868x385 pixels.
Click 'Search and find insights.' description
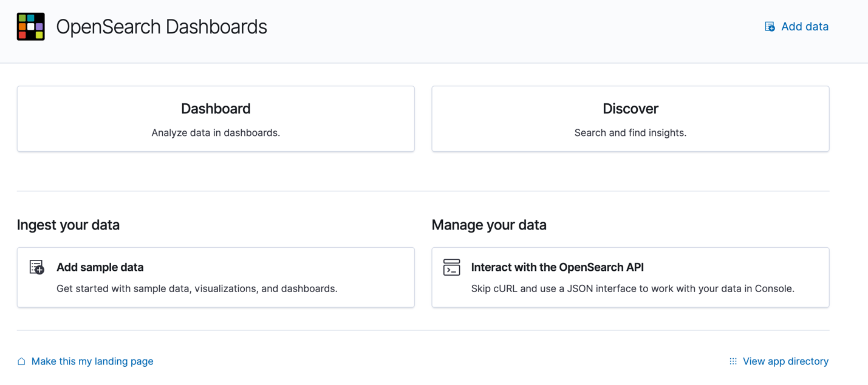630,133
